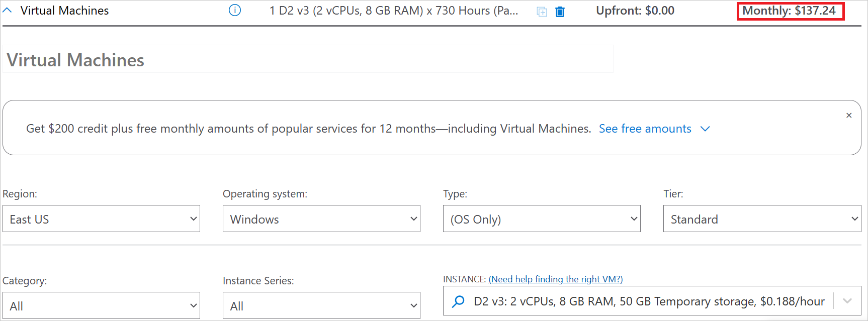The width and height of the screenshot is (868, 321).
Task: Open the See free amounts link
Action: pyautogui.click(x=645, y=129)
